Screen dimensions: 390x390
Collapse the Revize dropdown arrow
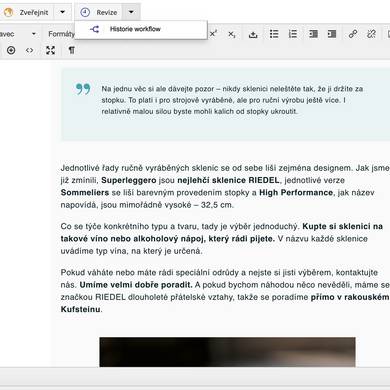(131, 12)
